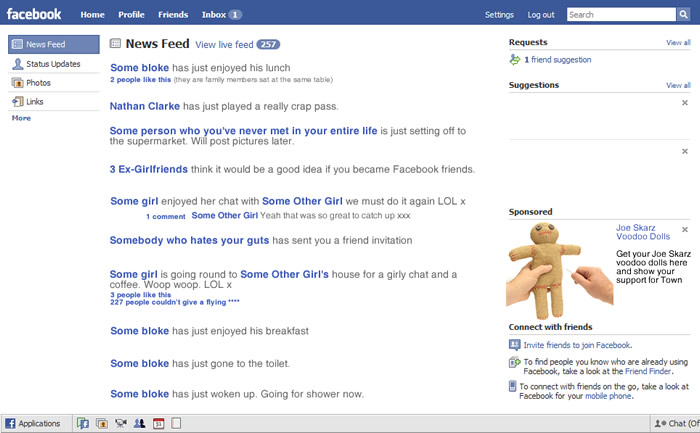Click the 257 live feed counter badge

click(x=268, y=44)
